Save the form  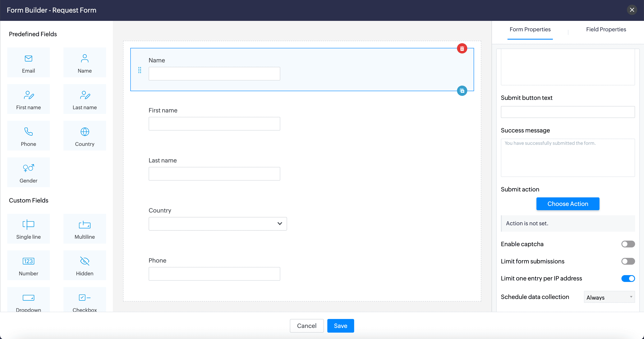pyautogui.click(x=340, y=326)
